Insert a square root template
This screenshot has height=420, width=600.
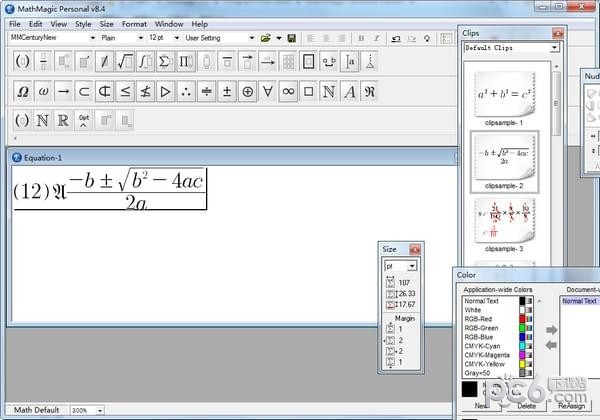pyautogui.click(x=125, y=61)
